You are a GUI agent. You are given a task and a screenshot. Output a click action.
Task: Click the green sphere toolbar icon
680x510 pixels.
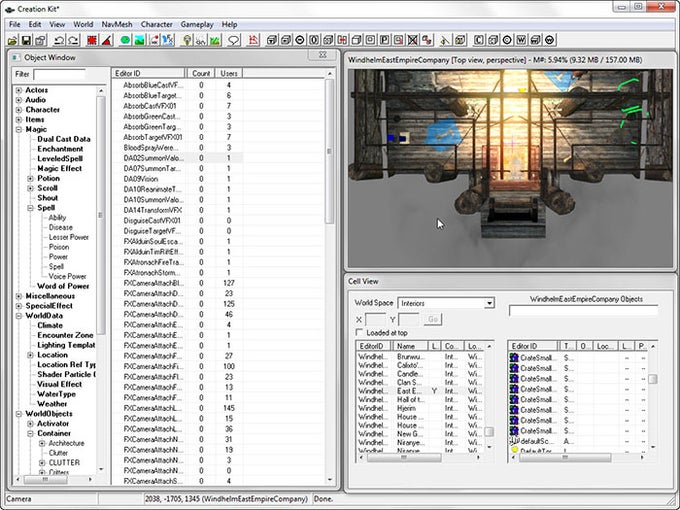point(126,41)
